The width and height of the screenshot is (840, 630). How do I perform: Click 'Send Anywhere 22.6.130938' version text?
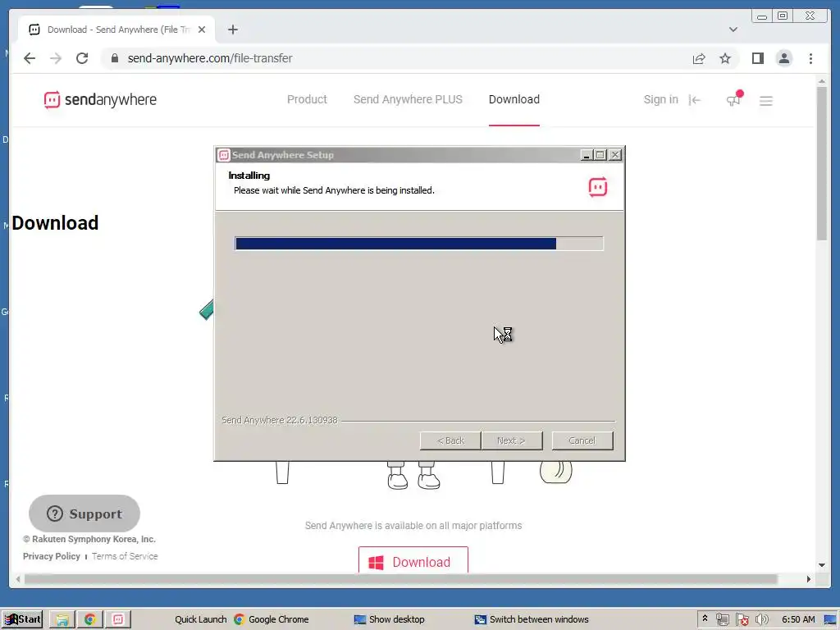tap(280, 420)
